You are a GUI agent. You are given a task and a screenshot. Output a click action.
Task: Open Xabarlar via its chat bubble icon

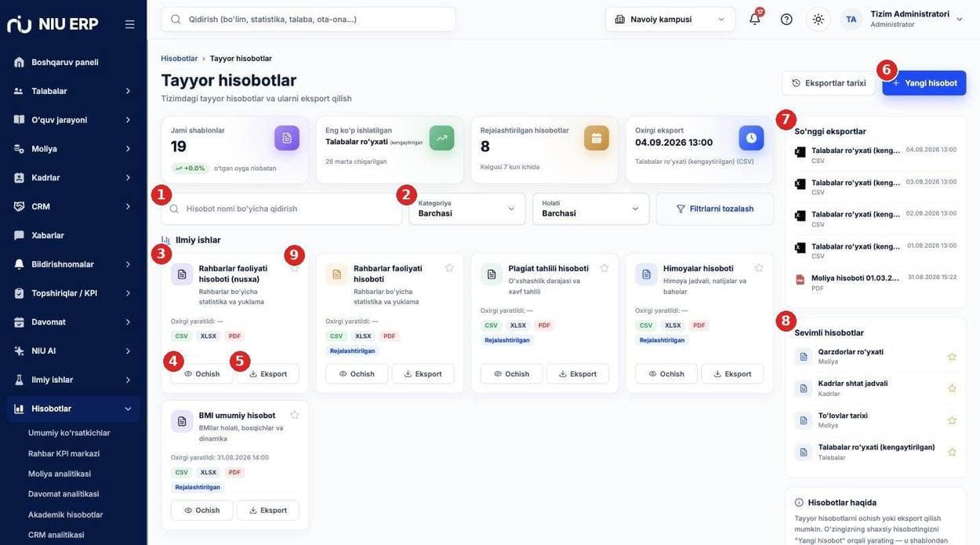coord(19,235)
